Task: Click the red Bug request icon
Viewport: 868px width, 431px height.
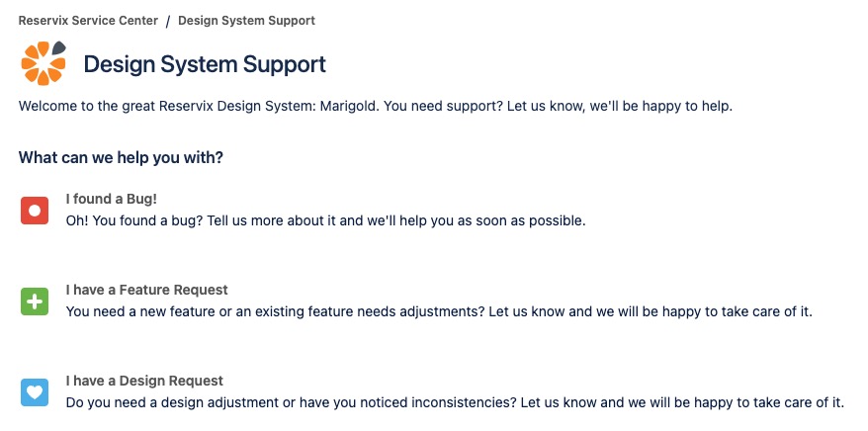Action: point(35,211)
